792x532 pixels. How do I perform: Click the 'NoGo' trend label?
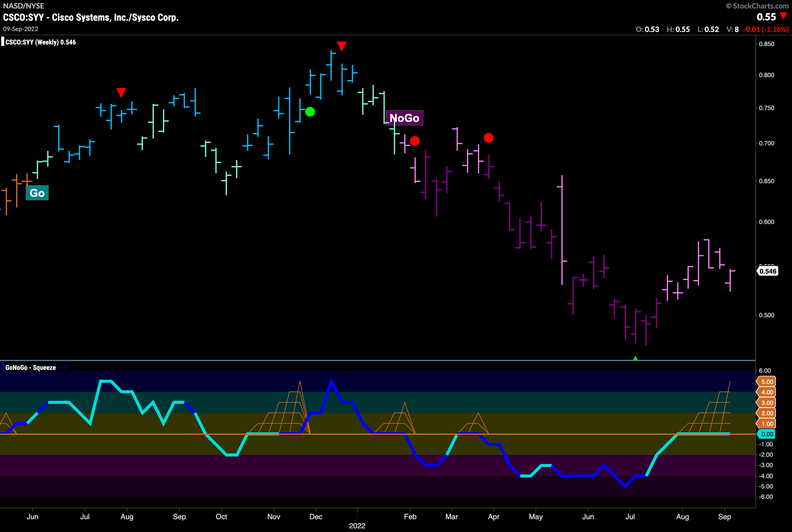click(404, 118)
